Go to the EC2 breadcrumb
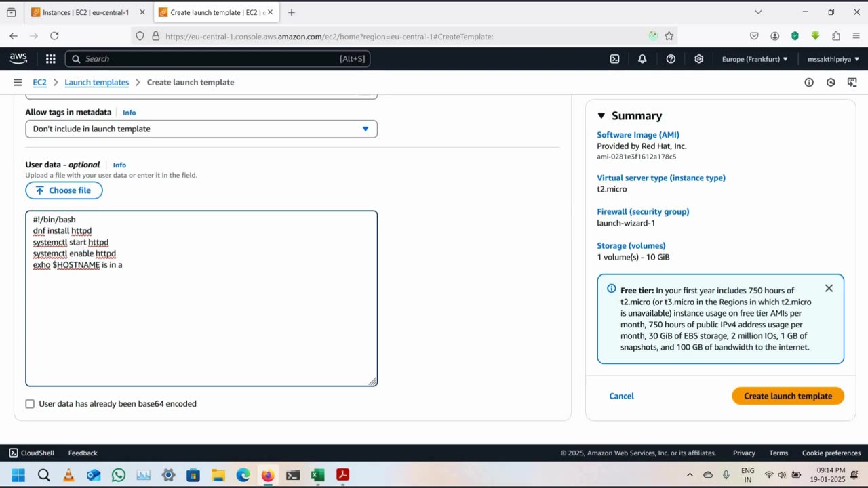 click(x=39, y=82)
